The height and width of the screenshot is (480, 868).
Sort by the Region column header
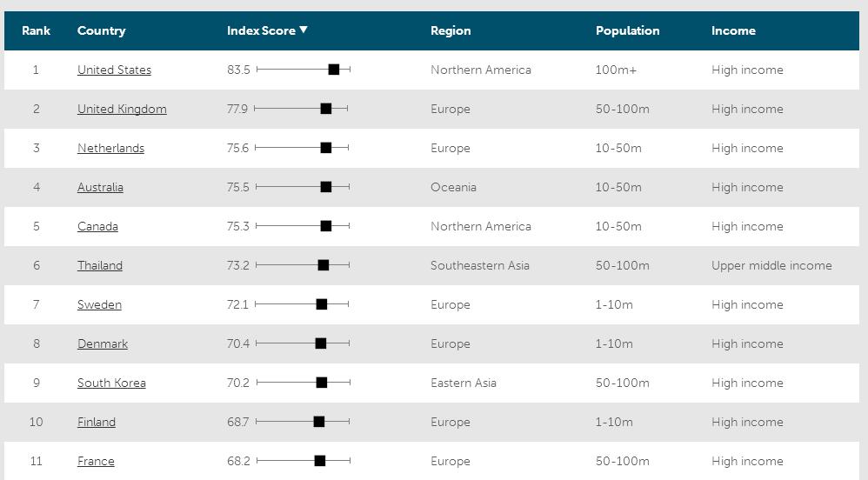451,30
